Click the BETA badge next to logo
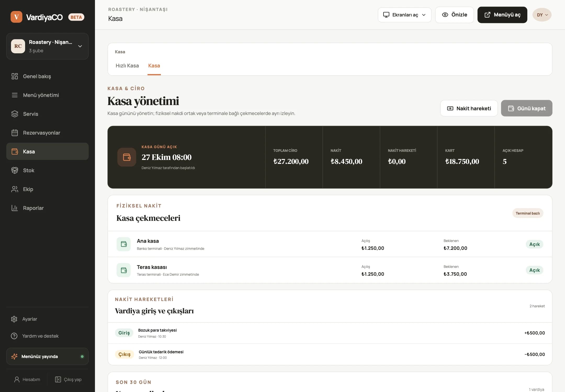The width and height of the screenshot is (565, 392). 76,17
